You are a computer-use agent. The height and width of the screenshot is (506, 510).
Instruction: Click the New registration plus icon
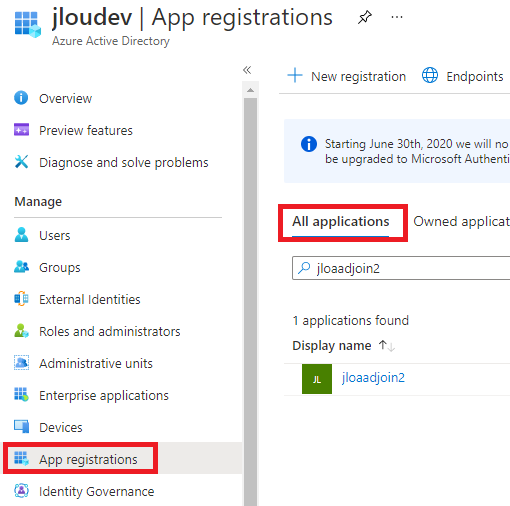pos(295,75)
